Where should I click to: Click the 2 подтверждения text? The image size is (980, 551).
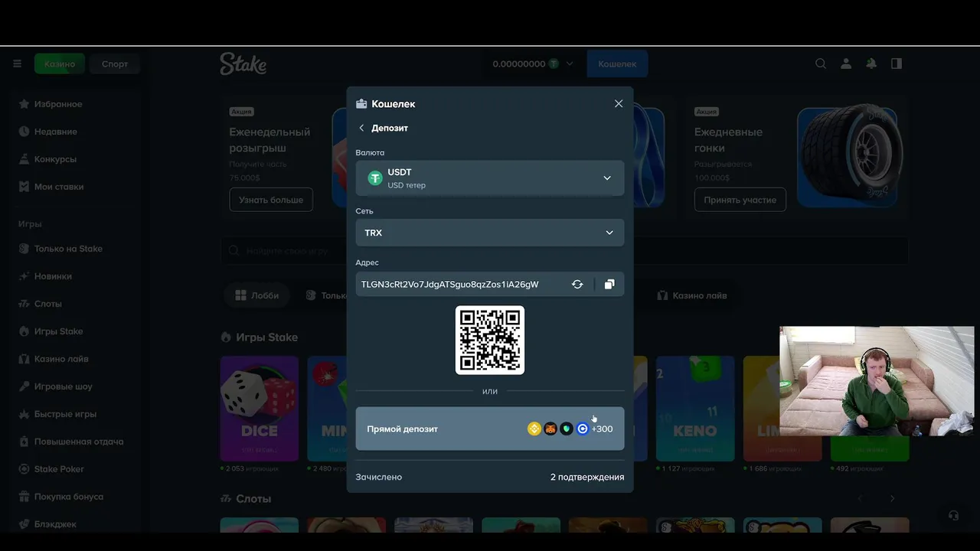tap(587, 477)
